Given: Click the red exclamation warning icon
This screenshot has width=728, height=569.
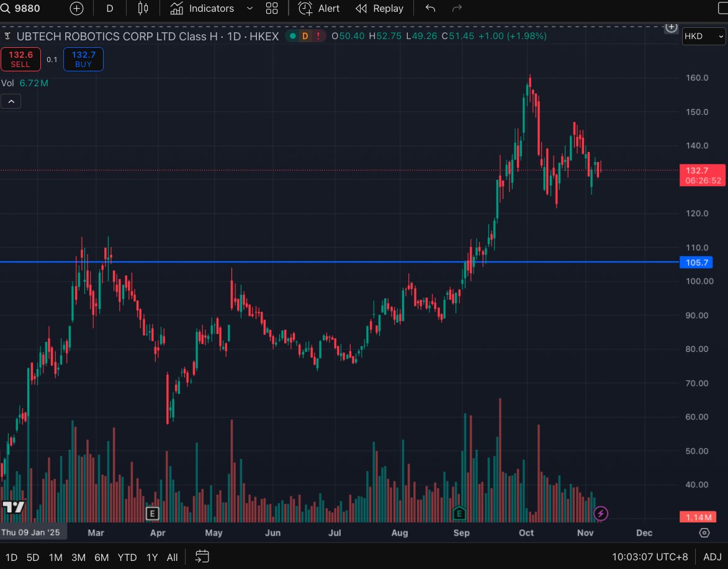Looking at the screenshot, I should tap(318, 36).
